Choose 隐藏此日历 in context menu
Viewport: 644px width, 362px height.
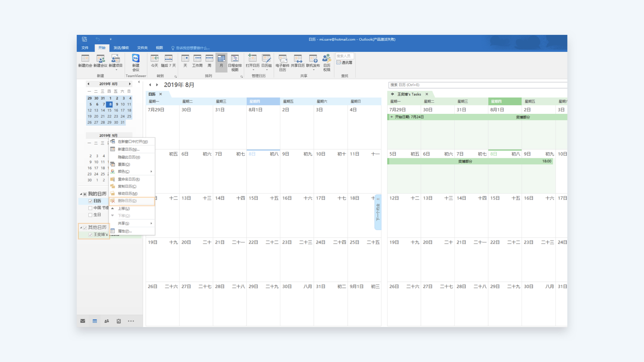coord(132,157)
